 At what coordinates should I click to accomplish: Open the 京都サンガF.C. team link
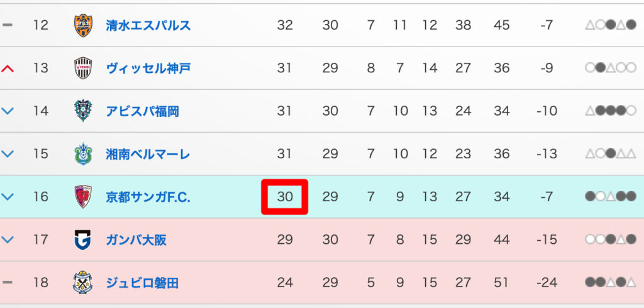point(148,197)
